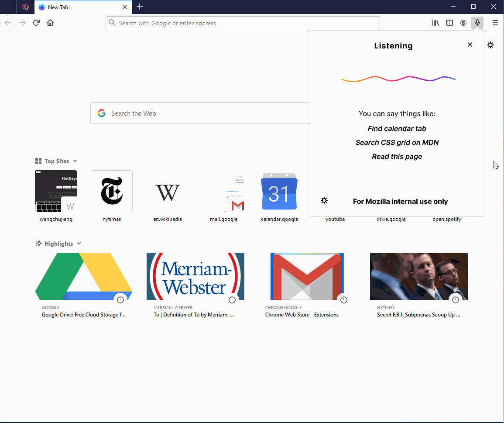Show sidebars using toolbar icon
This screenshot has width=504, height=423.
click(x=449, y=23)
